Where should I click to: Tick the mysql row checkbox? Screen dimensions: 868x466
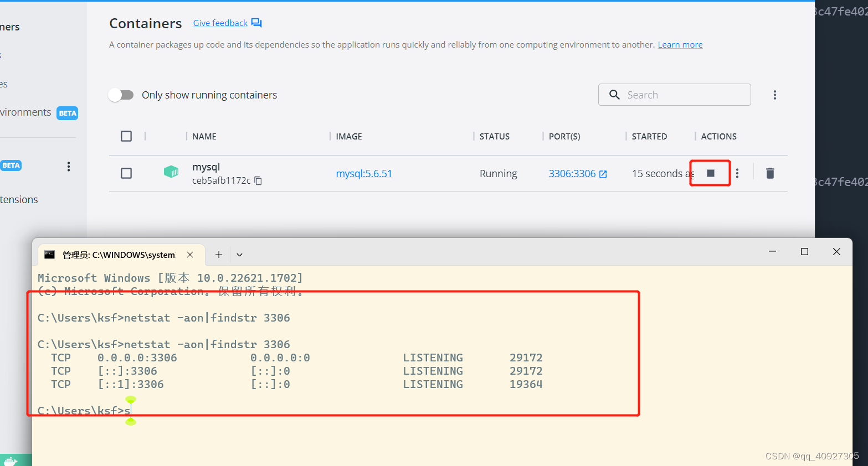(x=126, y=173)
